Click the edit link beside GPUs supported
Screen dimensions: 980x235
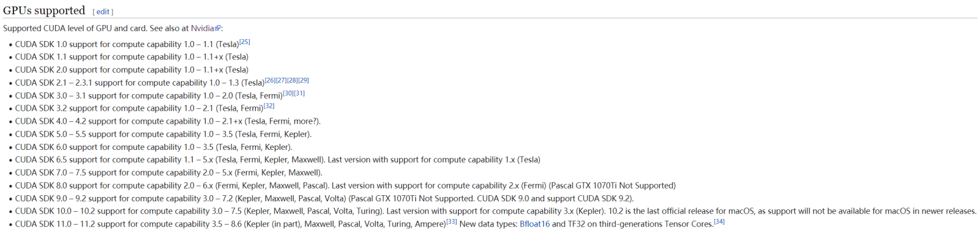click(x=104, y=12)
